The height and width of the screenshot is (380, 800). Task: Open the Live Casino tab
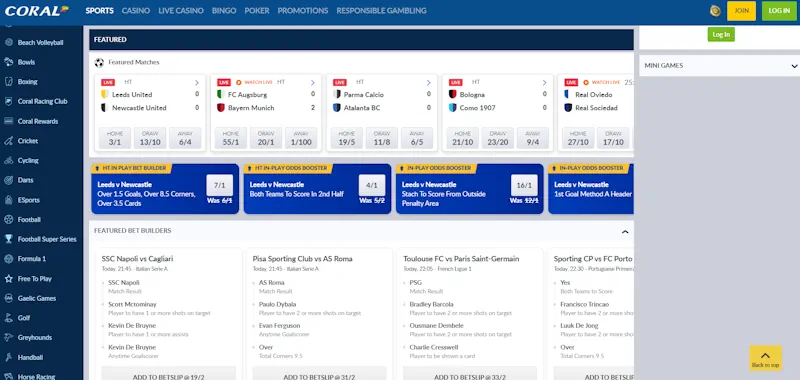[x=181, y=11]
